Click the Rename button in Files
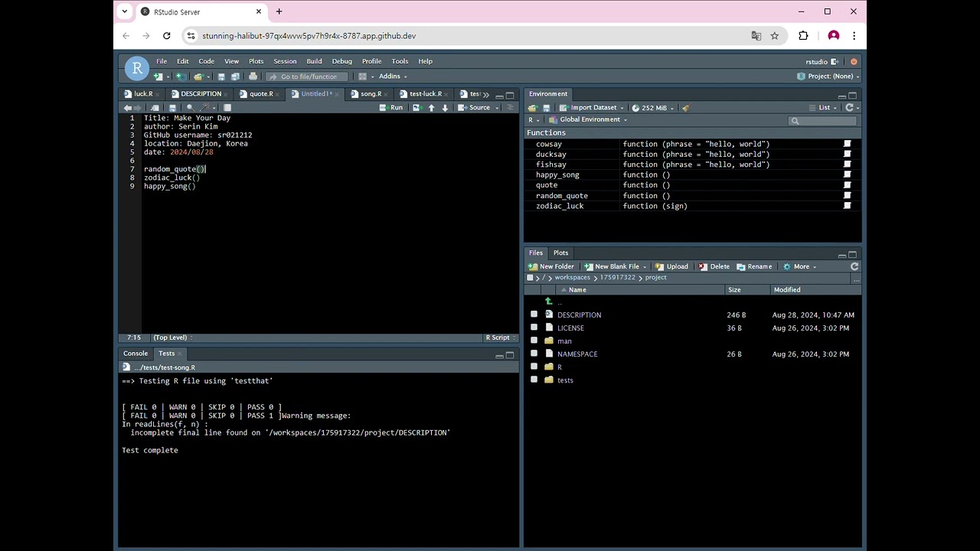 pos(754,266)
